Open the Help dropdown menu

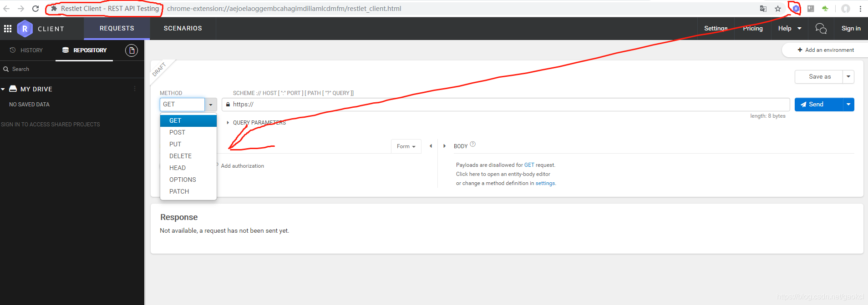[790, 28]
